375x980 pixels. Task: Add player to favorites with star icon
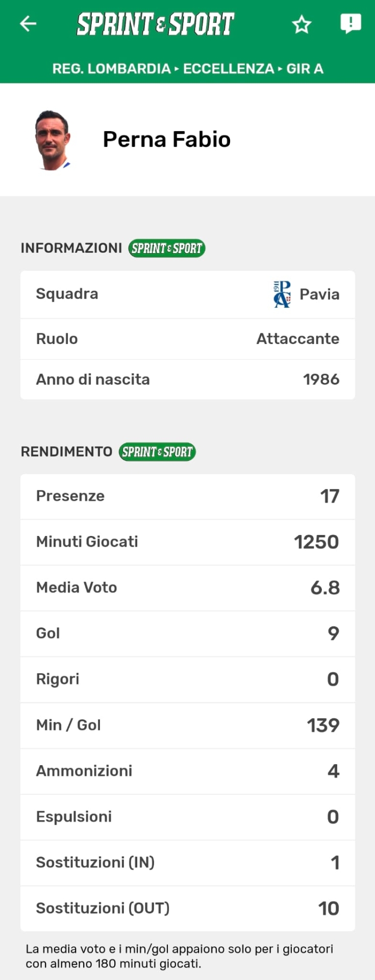coord(302,24)
